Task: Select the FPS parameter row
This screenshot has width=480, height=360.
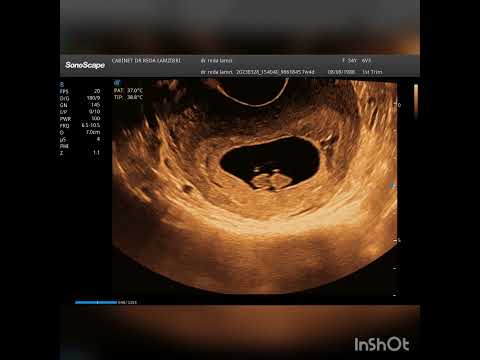Action: tap(80, 91)
